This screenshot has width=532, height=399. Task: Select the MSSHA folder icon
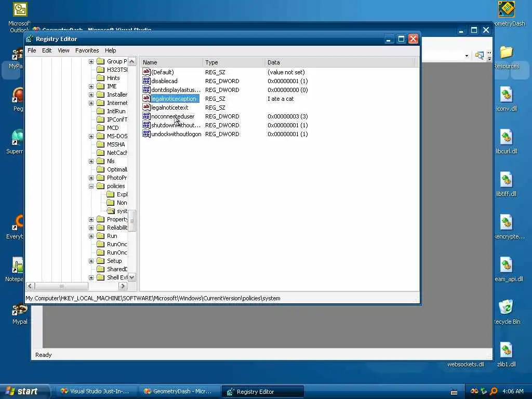[100, 144]
